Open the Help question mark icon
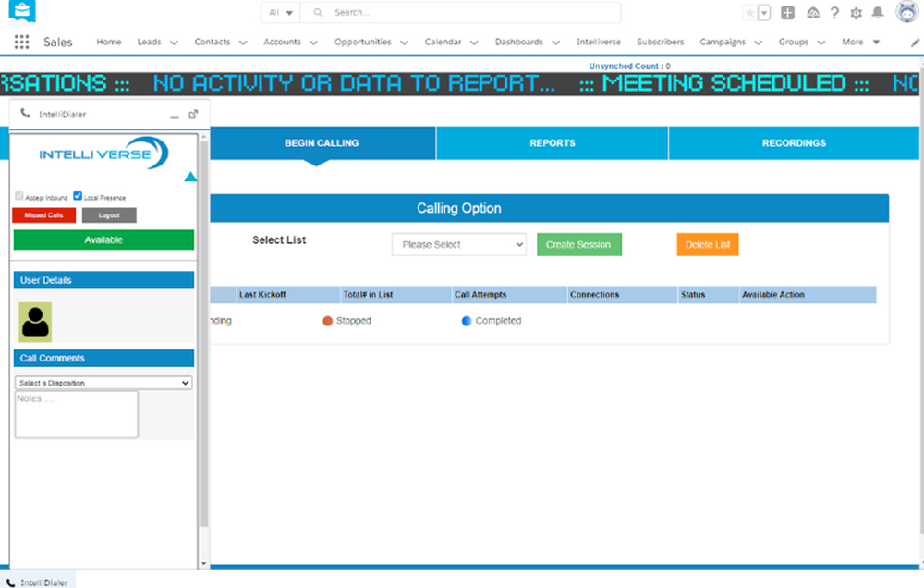Screen dimensions: 924x588 [x=834, y=12]
